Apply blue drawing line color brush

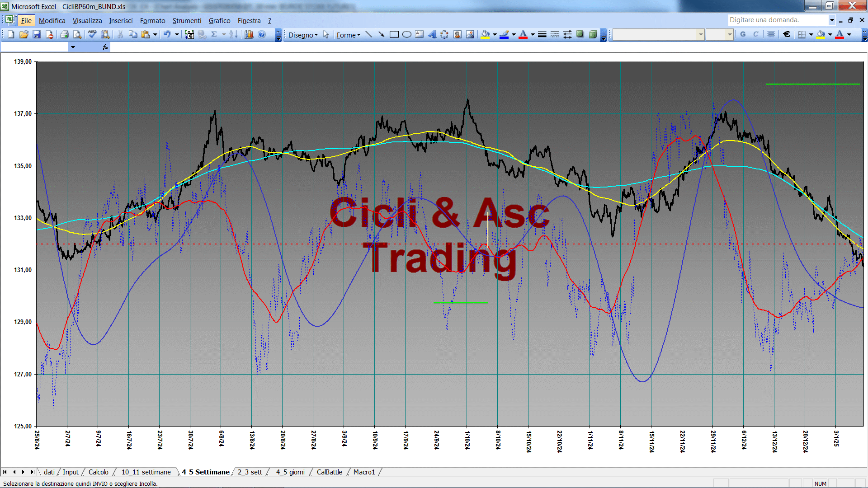click(x=505, y=34)
